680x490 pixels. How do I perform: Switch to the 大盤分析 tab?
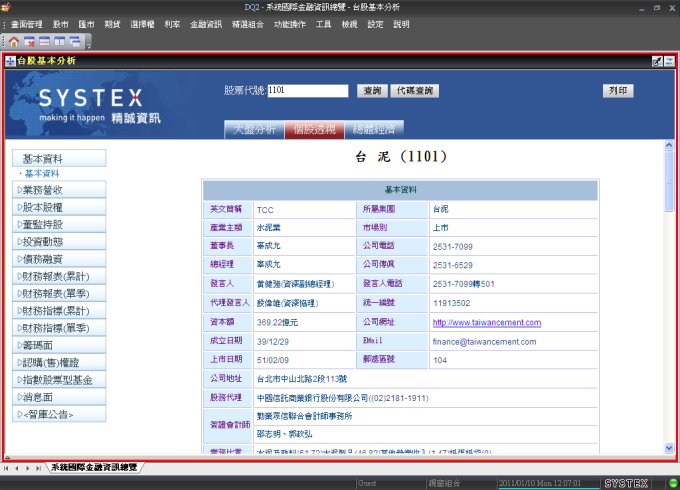coord(254,130)
